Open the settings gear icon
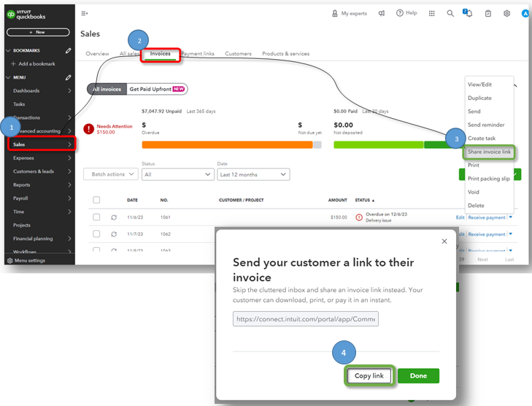Viewport: 532px width, 406px height. (506, 13)
